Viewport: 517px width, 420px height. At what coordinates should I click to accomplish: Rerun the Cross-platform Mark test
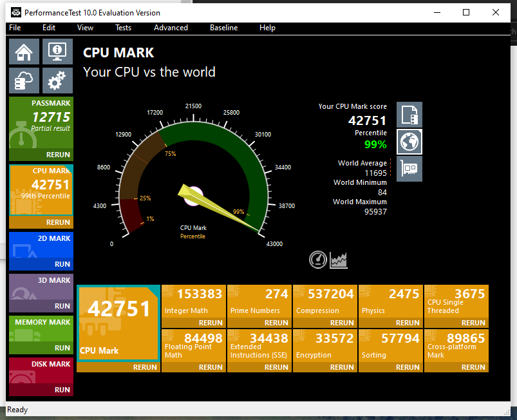[x=456, y=368]
